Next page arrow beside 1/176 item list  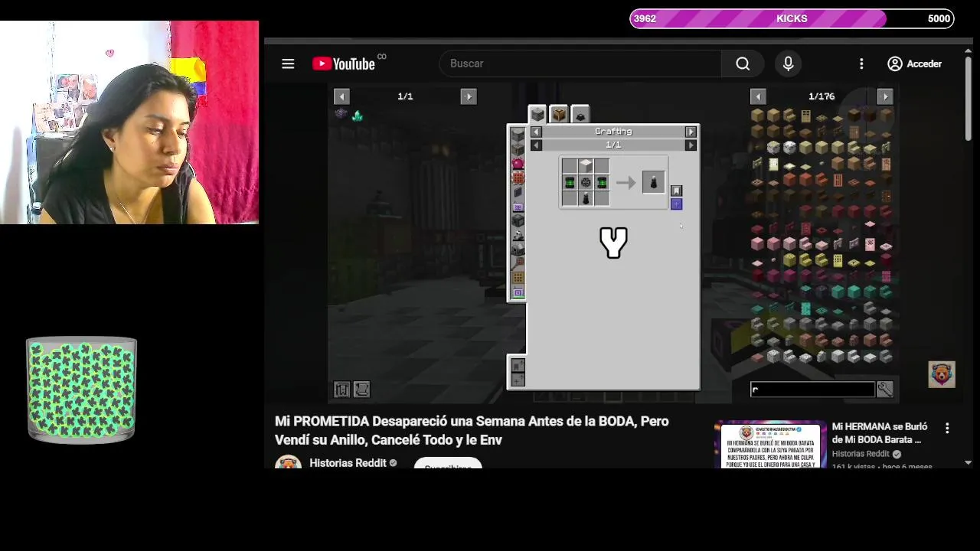pyautogui.click(x=885, y=96)
